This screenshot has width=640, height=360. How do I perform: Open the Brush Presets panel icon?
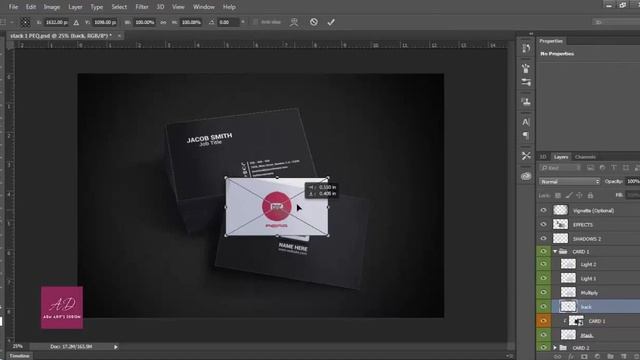(526, 68)
